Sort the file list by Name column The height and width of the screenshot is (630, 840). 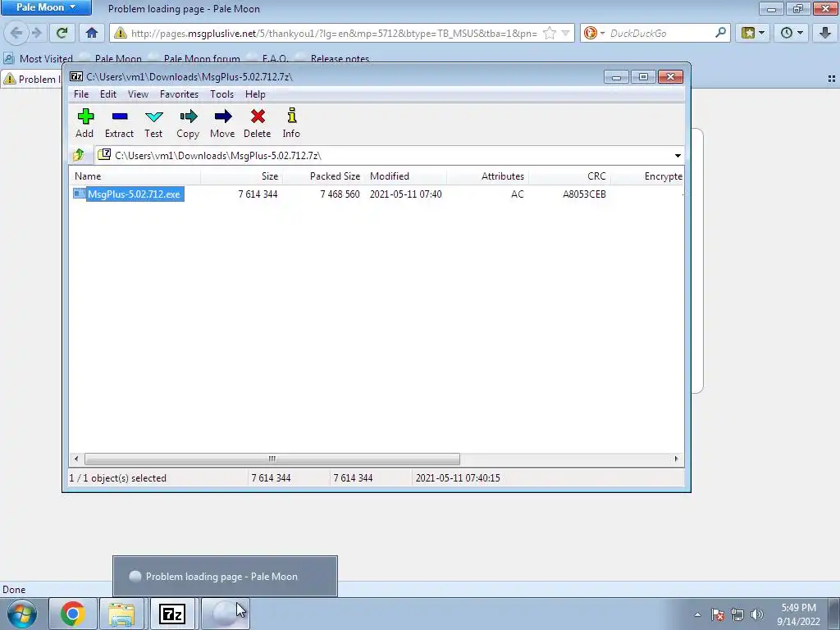[x=135, y=176]
